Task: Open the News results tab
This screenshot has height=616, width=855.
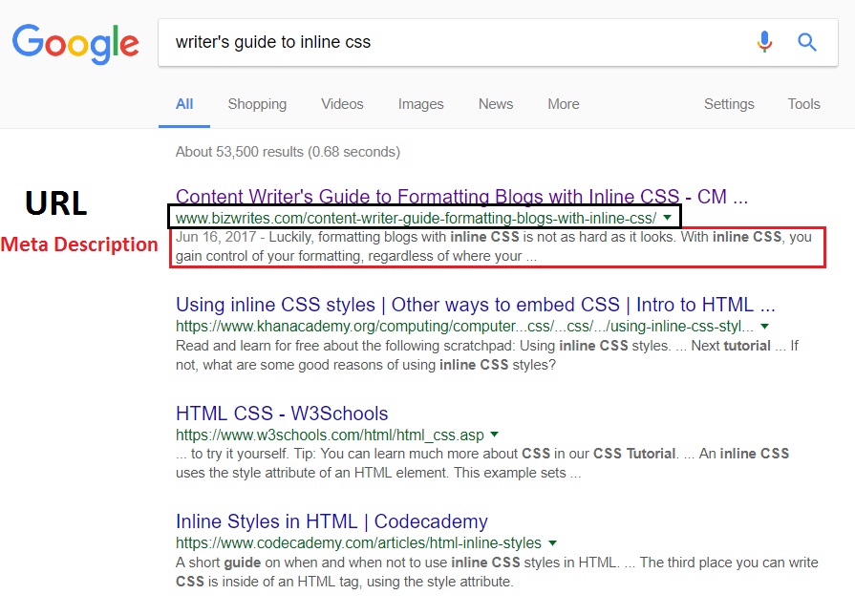Action: click(496, 104)
